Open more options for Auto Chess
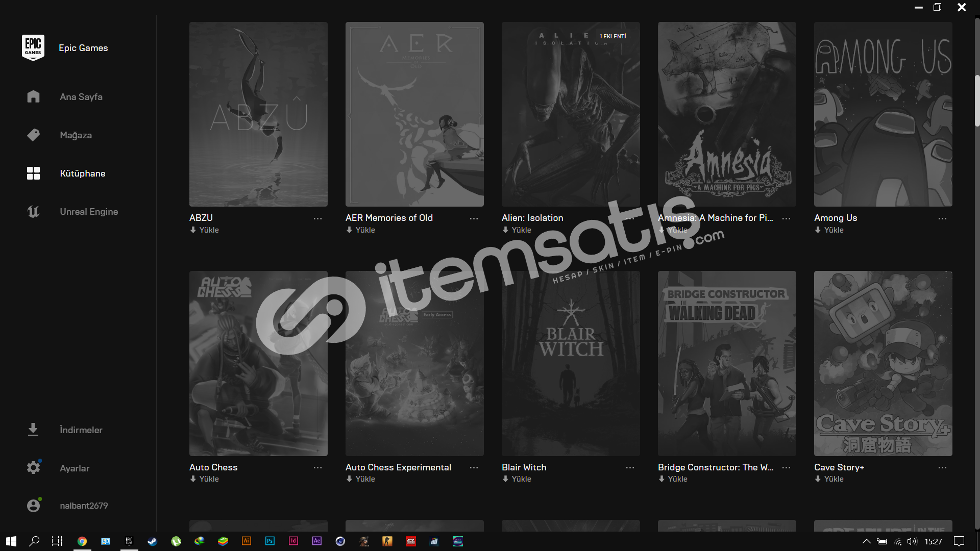 pyautogui.click(x=317, y=467)
